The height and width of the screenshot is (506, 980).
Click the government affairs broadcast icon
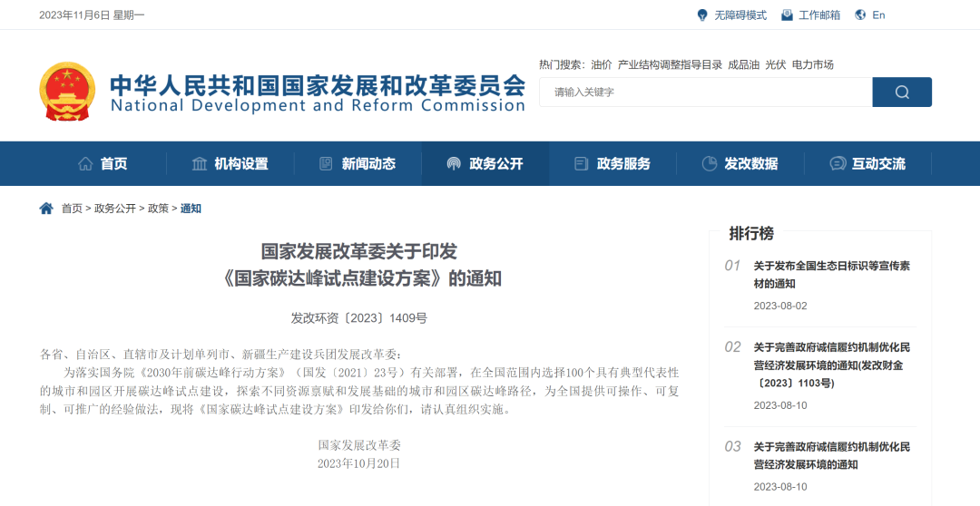coord(454,163)
